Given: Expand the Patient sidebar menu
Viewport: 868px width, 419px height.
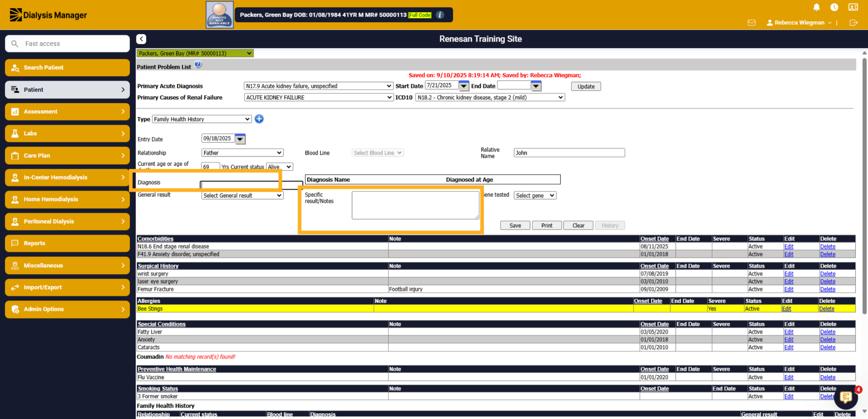Looking at the screenshot, I should coord(68,90).
